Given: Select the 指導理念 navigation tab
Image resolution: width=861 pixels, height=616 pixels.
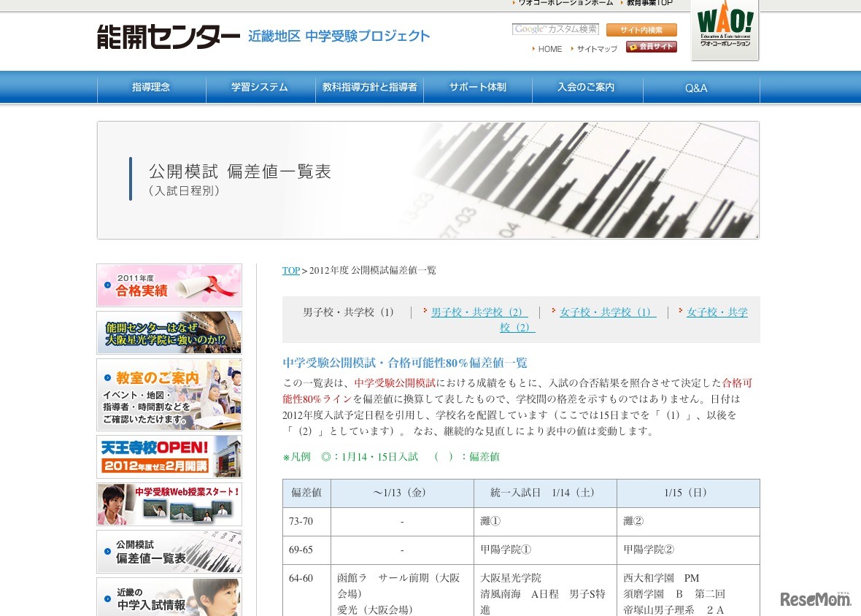Looking at the screenshot, I should [x=151, y=88].
